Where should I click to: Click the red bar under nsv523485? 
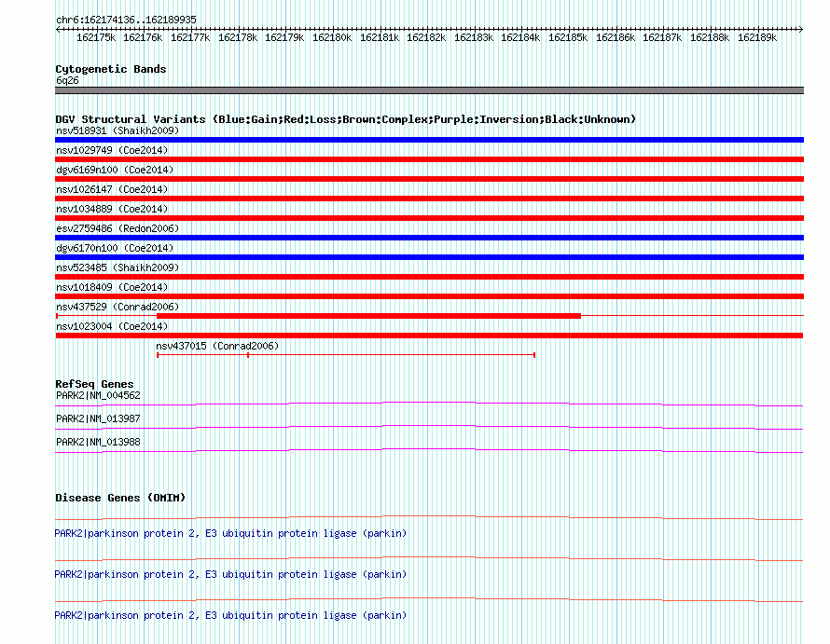429,277
